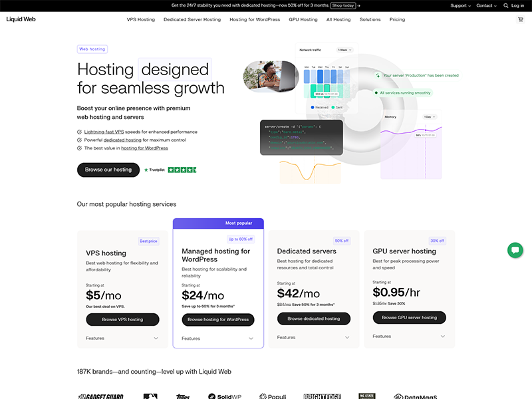Click the All services running smoothly notice
Image resolution: width=532 pixels, height=399 pixels.
pyautogui.click(x=403, y=93)
